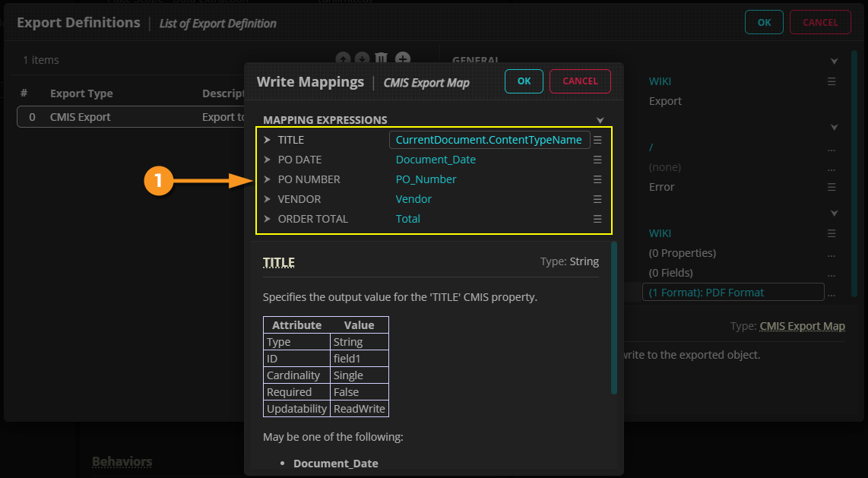Expand the TITLE mapping row
The height and width of the screenshot is (478, 868).
(x=267, y=140)
